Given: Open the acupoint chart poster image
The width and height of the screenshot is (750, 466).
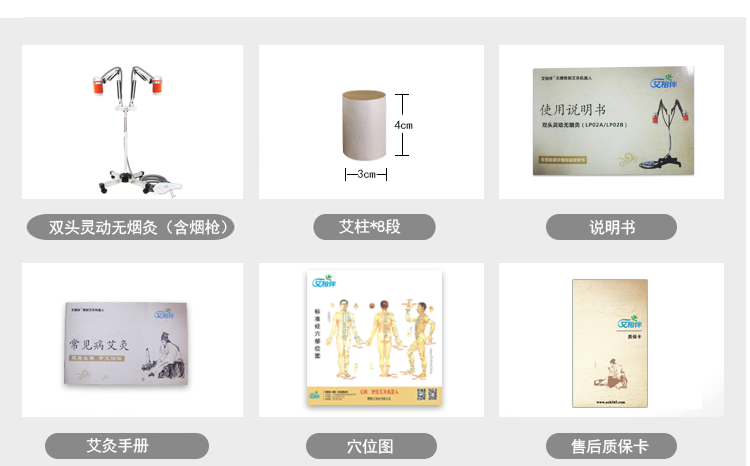Looking at the screenshot, I should [x=374, y=338].
